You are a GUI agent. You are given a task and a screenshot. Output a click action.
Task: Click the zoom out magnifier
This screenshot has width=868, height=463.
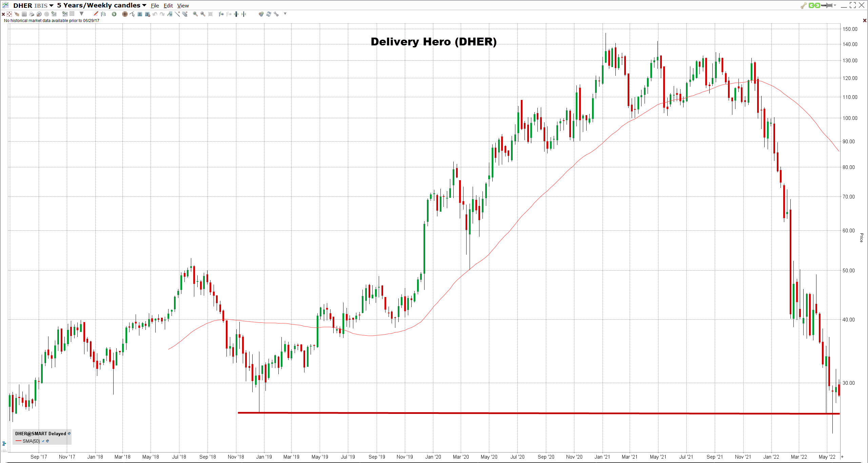click(x=203, y=14)
